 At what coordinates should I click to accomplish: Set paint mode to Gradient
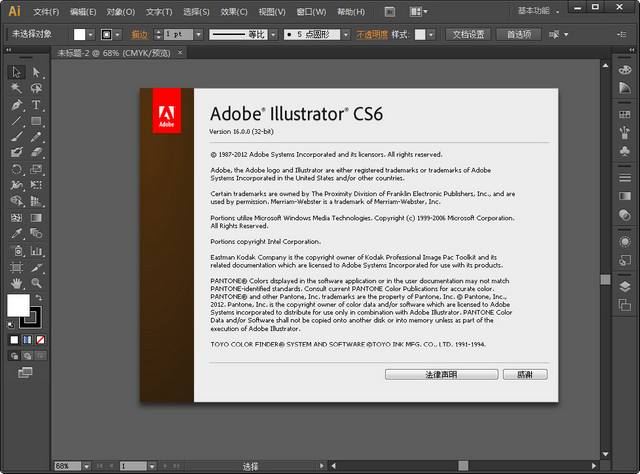[27, 340]
